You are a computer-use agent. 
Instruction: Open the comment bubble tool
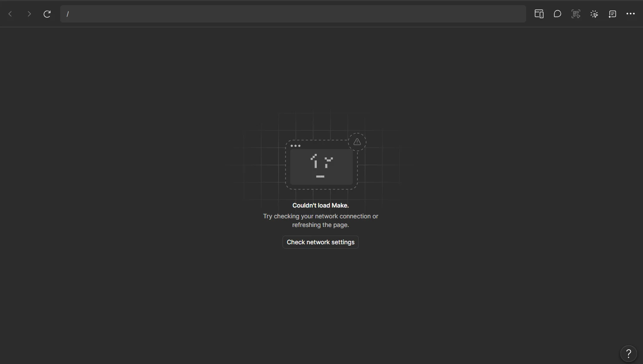tap(557, 14)
